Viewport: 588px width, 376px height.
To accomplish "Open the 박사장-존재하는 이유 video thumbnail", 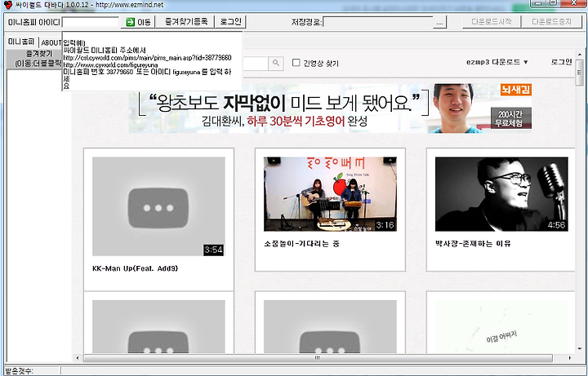I will (501, 194).
